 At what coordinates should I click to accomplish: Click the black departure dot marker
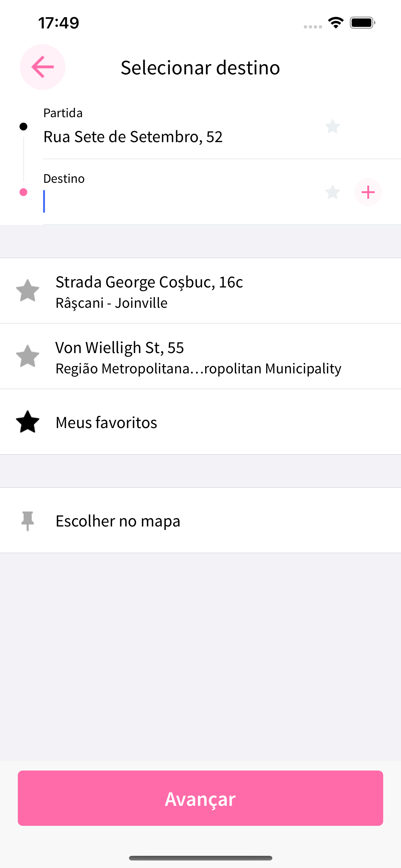coord(23,127)
